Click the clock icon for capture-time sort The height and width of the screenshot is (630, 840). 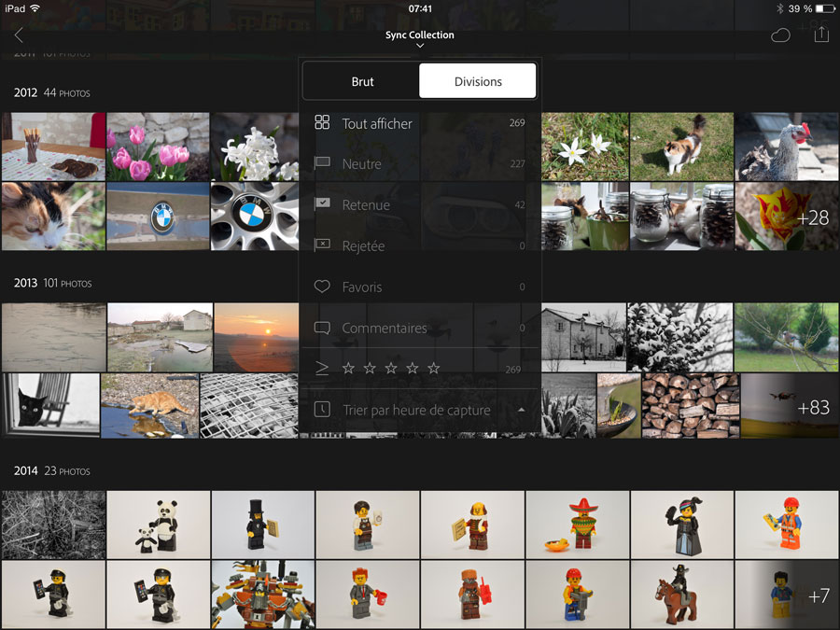pyautogui.click(x=322, y=410)
